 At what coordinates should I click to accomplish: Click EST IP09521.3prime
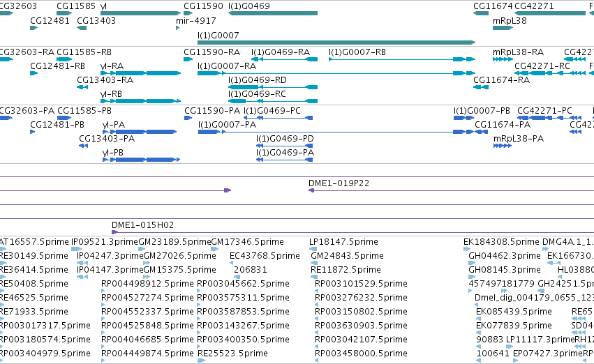pyautogui.click(x=77, y=249)
